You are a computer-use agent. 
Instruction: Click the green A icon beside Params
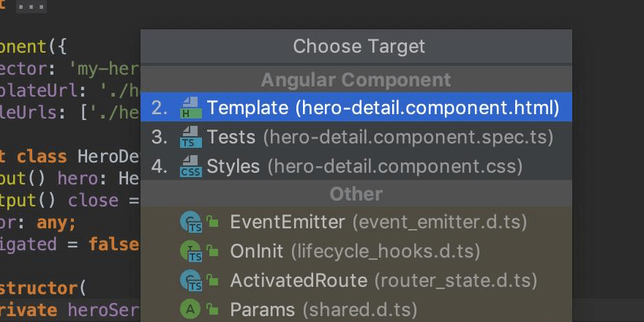pyautogui.click(x=190, y=310)
